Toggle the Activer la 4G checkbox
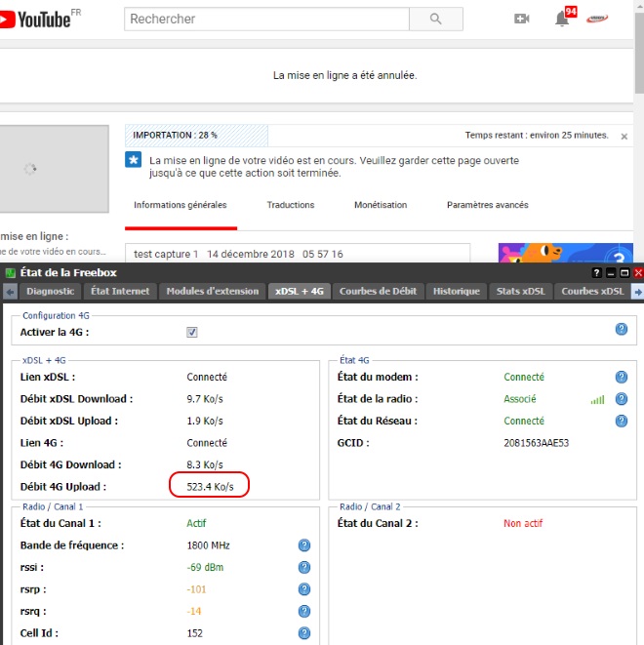This screenshot has width=644, height=645. (192, 332)
